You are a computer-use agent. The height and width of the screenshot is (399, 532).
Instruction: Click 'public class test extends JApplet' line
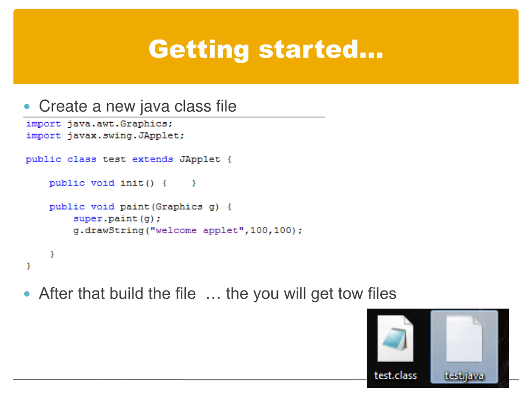[128, 159]
